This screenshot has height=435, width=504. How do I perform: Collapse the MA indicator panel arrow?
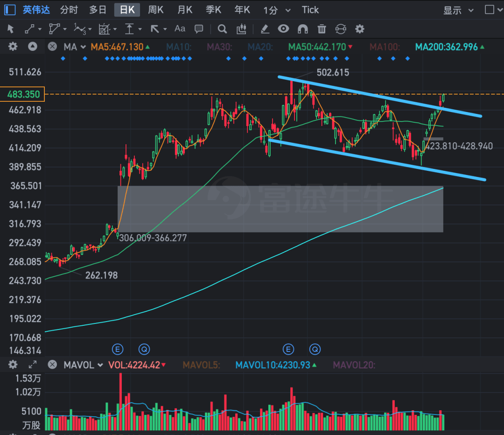point(33,47)
